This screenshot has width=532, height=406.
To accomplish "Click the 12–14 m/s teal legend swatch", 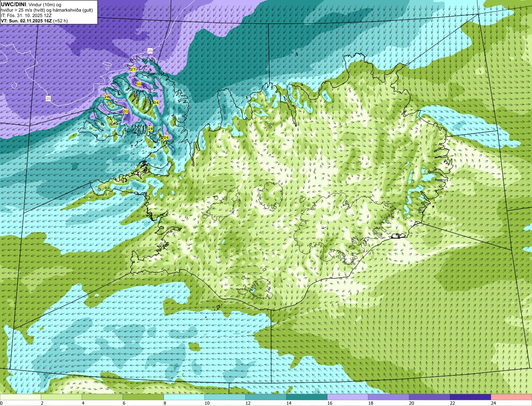I will (266, 397).
